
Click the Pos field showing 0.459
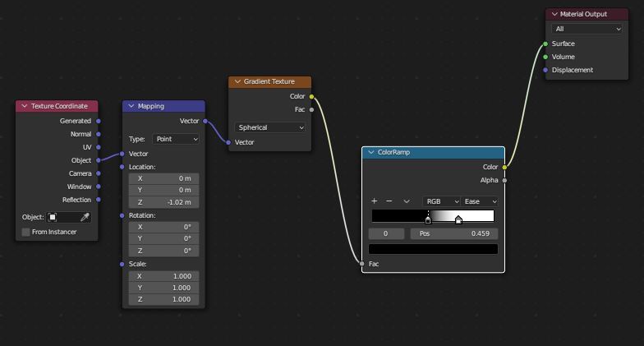click(453, 233)
